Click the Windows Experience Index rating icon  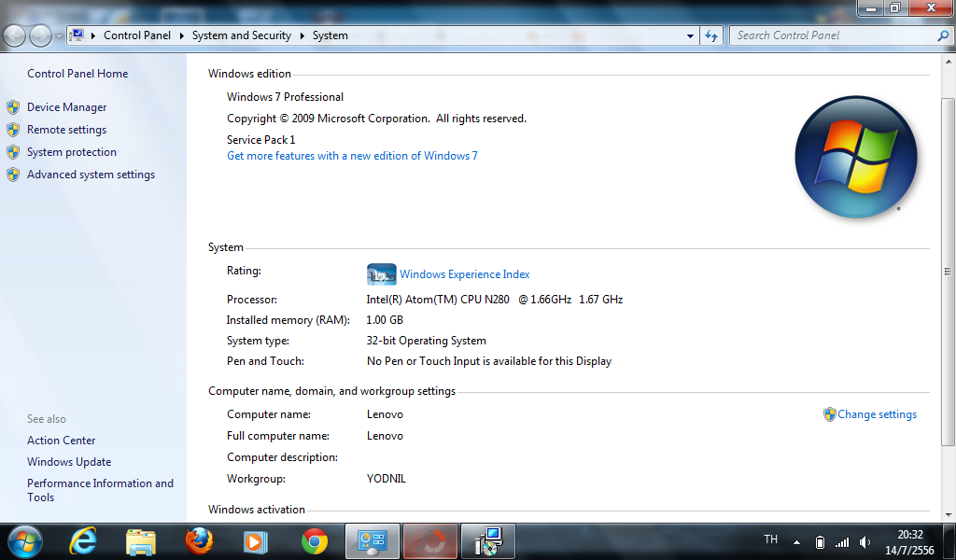[382, 274]
